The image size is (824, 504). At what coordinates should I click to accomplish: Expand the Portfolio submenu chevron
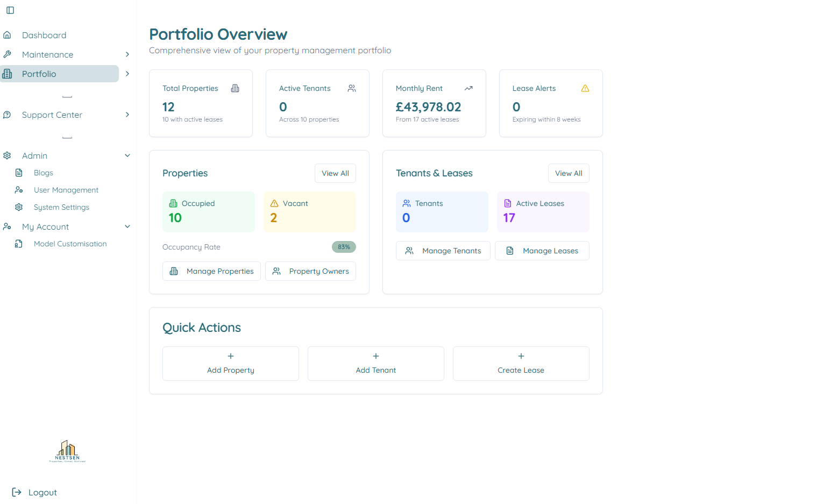pos(127,74)
